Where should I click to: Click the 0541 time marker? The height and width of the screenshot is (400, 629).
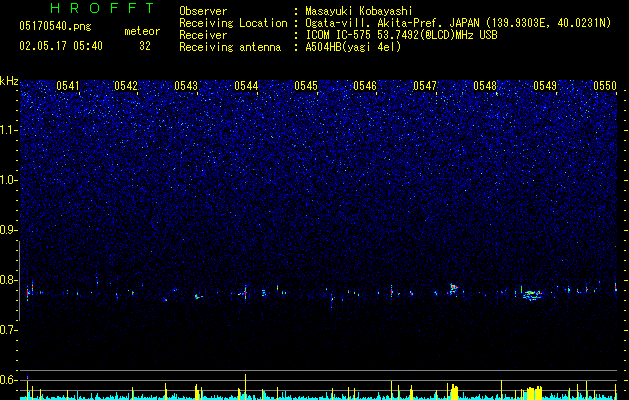pyautogui.click(x=68, y=86)
